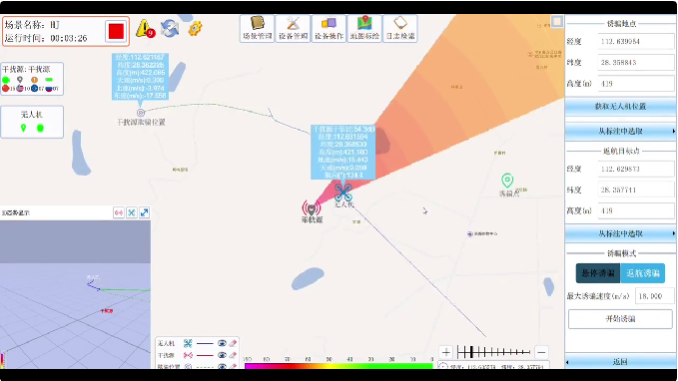The width and height of the screenshot is (678, 381).
Task: Toggle visibility eye for the 无人机 track
Action: 222,343
